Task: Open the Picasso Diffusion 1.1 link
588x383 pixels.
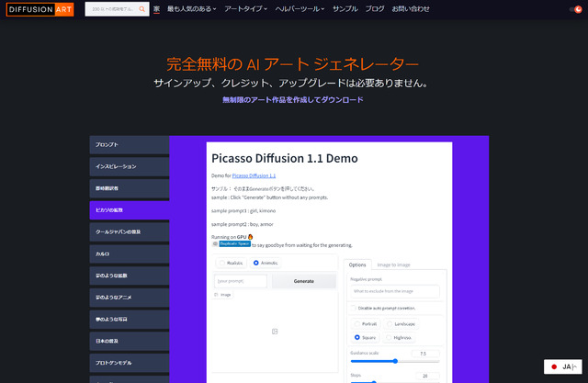Action: (x=254, y=175)
